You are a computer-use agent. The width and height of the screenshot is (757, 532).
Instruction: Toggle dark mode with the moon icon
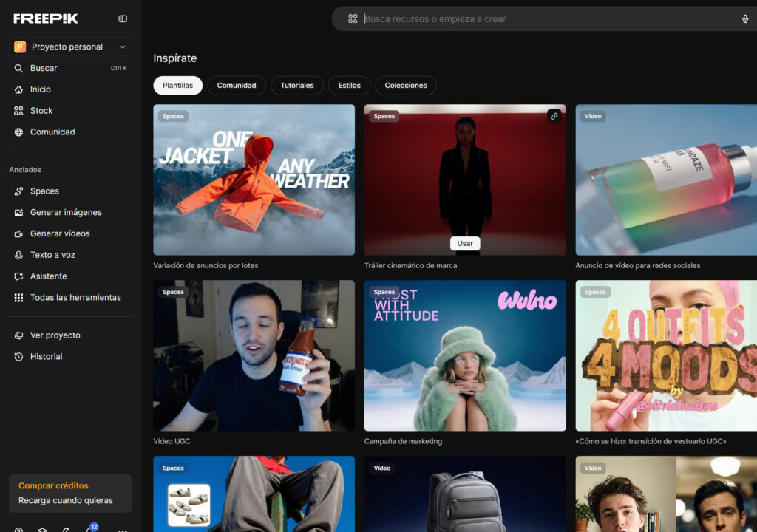coord(66,529)
